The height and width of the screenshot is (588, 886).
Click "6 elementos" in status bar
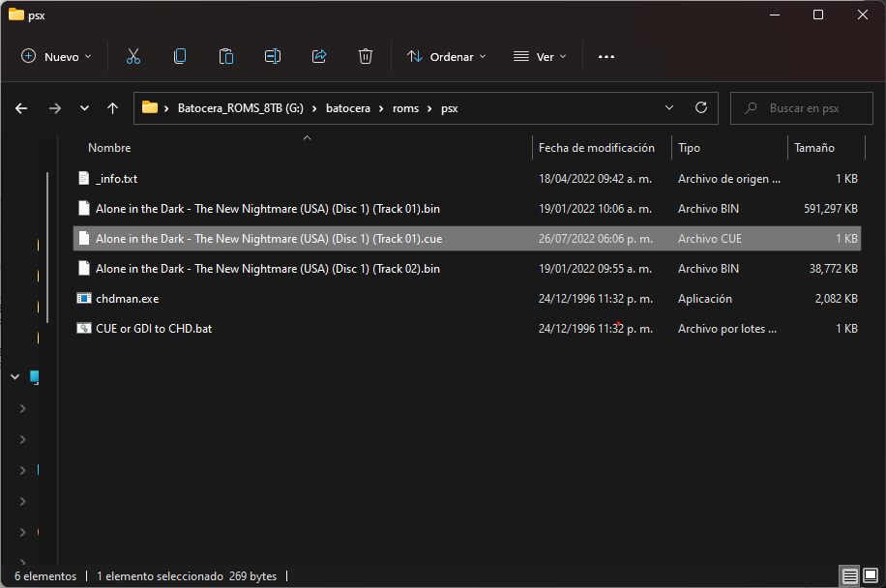pyautogui.click(x=45, y=576)
